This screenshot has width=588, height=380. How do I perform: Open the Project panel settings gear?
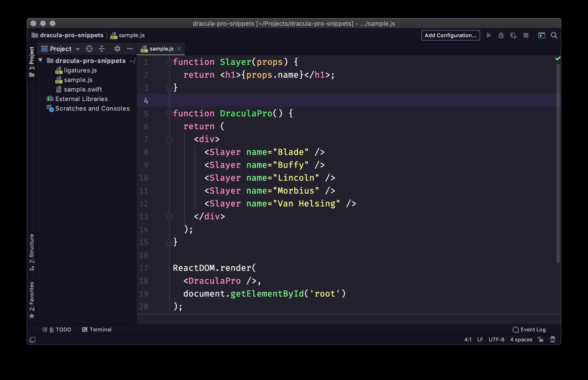tap(117, 49)
